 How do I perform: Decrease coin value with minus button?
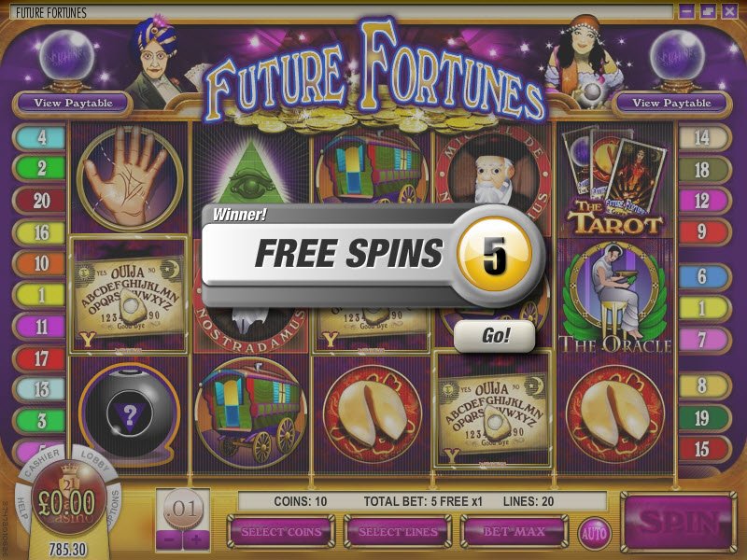pyautogui.click(x=170, y=540)
